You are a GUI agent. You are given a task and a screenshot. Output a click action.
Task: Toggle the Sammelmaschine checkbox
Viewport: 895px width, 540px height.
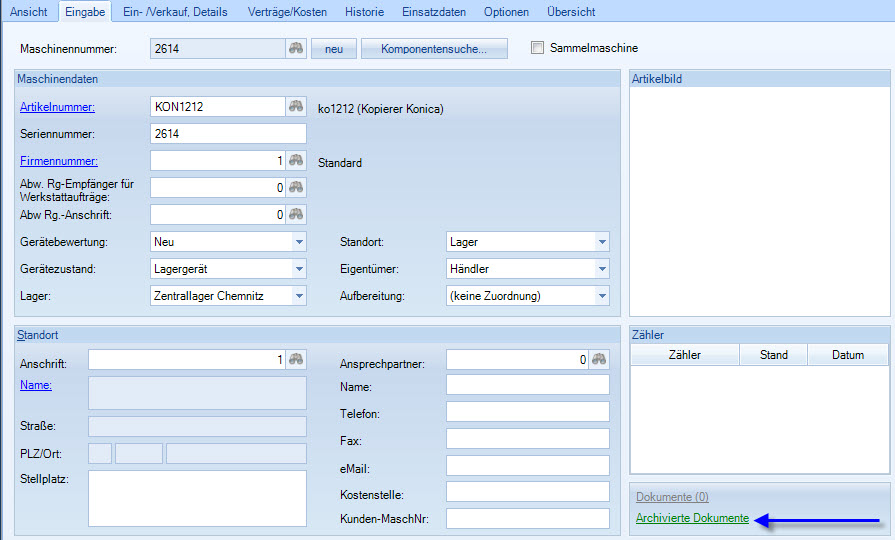pyautogui.click(x=538, y=48)
